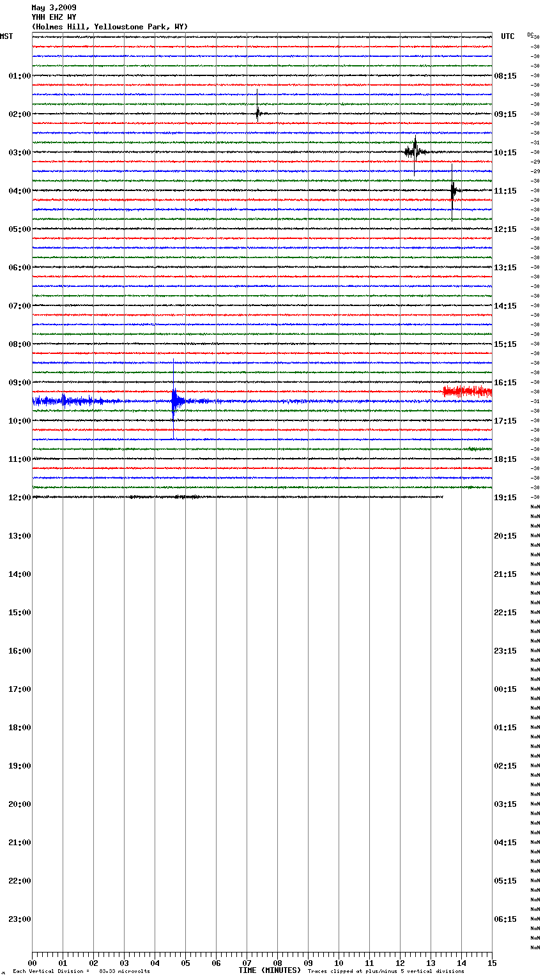Click the bottom axis label for minute 03
The height and width of the screenshot is (980, 543).
(x=124, y=963)
